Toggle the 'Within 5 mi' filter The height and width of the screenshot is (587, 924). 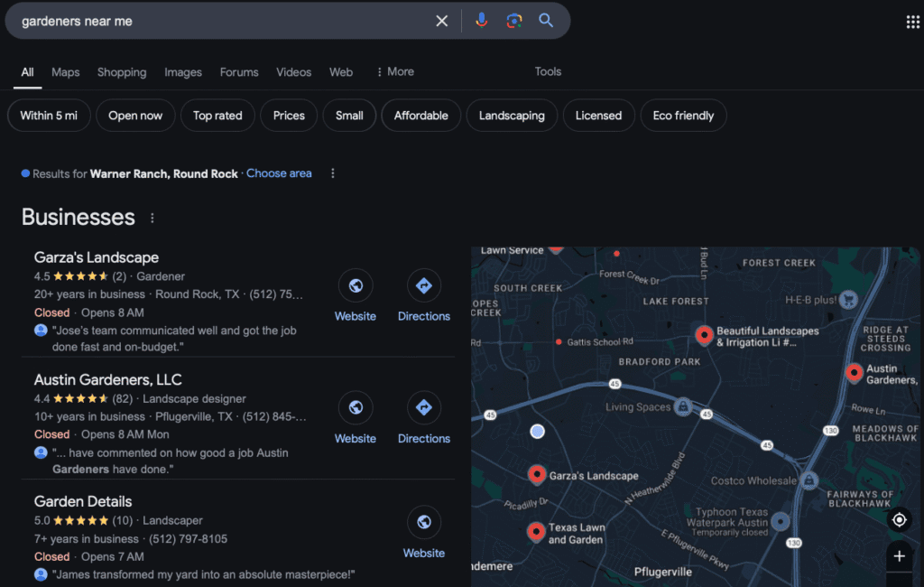point(49,116)
